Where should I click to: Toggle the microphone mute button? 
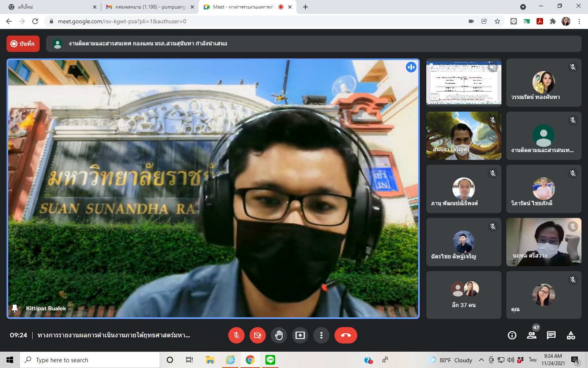tap(236, 335)
